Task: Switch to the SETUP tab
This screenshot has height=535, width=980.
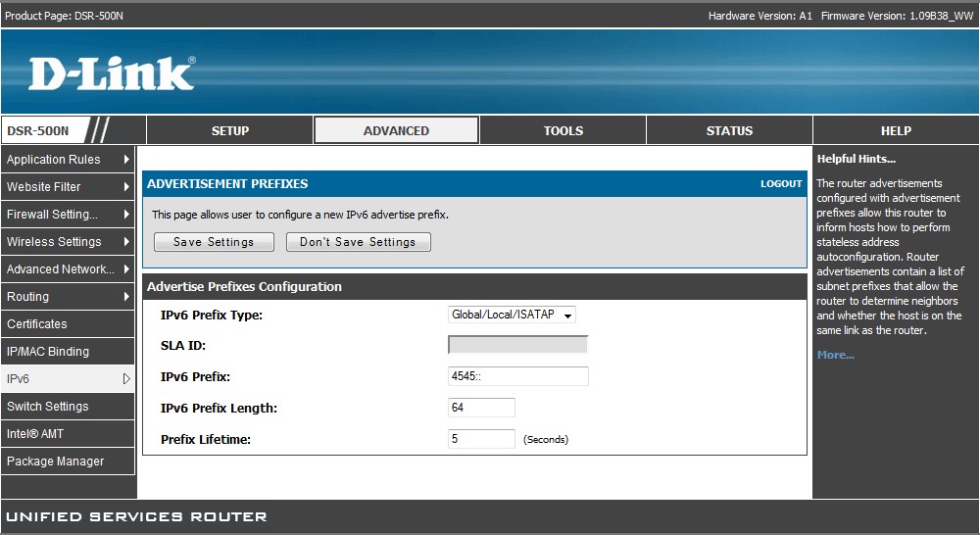Action: [230, 130]
